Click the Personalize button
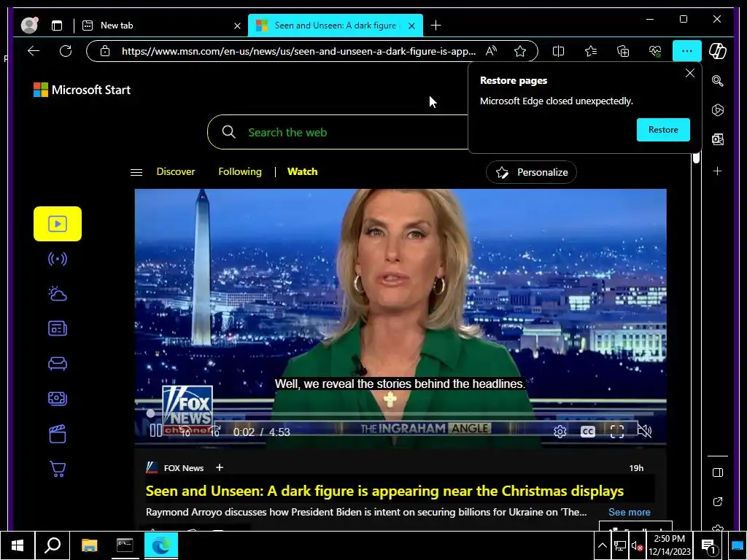The width and height of the screenshot is (747, 560). (531, 172)
